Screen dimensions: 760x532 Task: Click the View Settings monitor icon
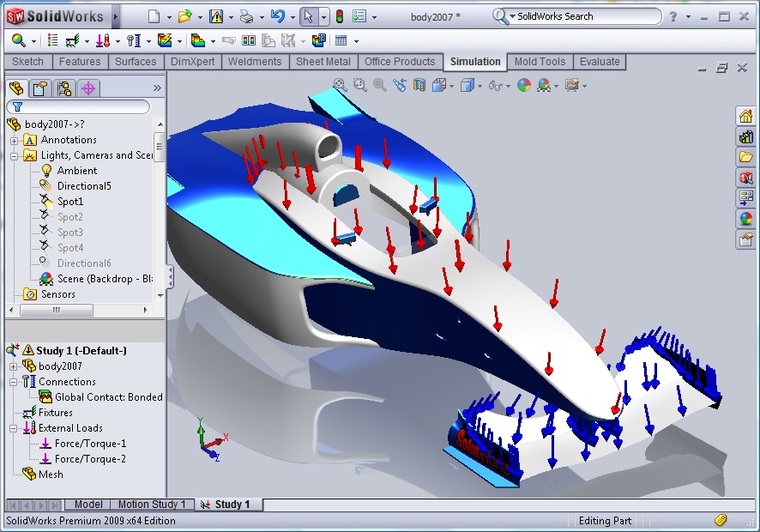(x=572, y=85)
